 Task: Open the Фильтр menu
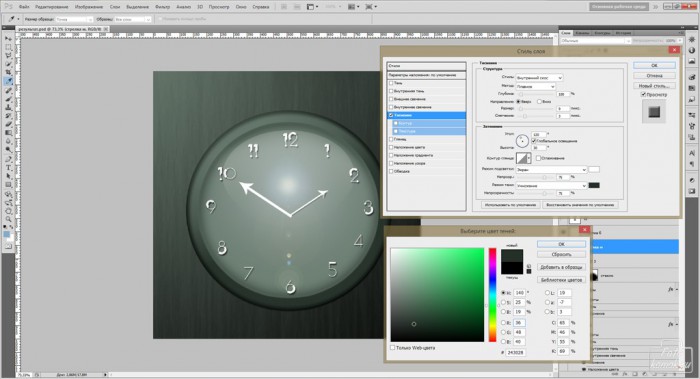point(162,7)
